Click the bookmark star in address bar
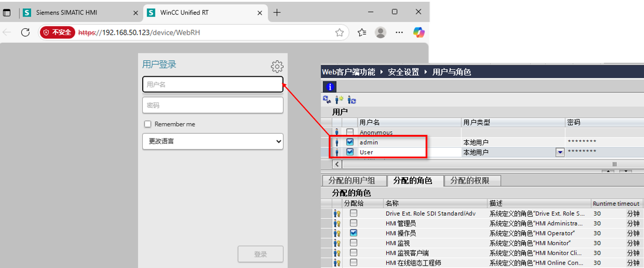644x268 pixels. (339, 32)
